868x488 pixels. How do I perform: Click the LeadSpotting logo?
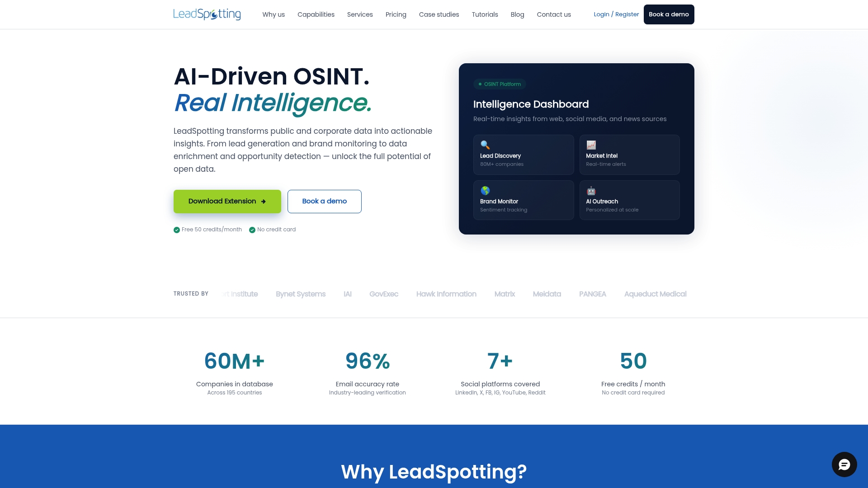207,14
